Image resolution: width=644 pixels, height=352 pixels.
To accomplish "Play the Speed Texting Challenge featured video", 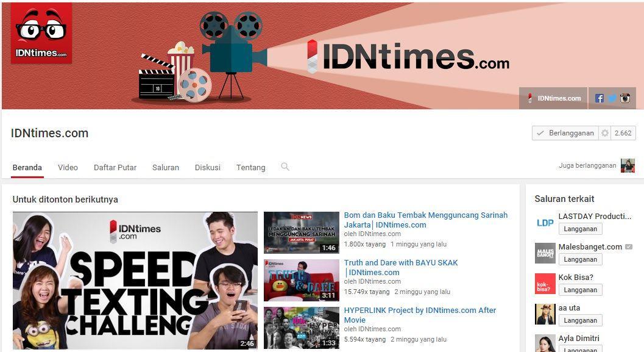I will tap(135, 281).
